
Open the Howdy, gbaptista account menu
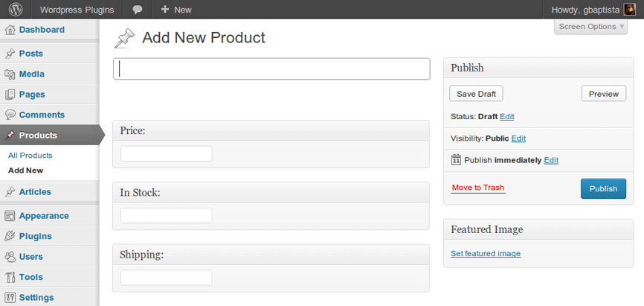586,10
